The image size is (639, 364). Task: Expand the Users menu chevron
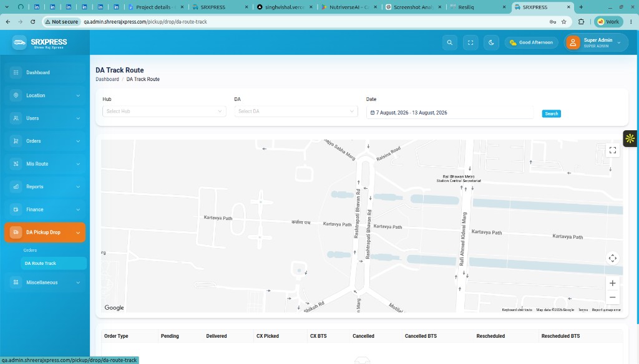(x=78, y=118)
